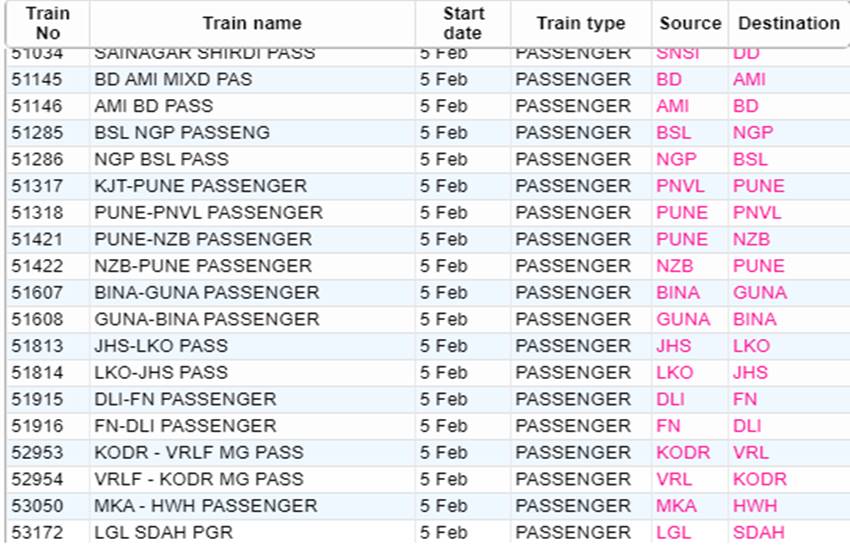Open source KODR for train 52953
The image size is (850, 550).
(682, 452)
